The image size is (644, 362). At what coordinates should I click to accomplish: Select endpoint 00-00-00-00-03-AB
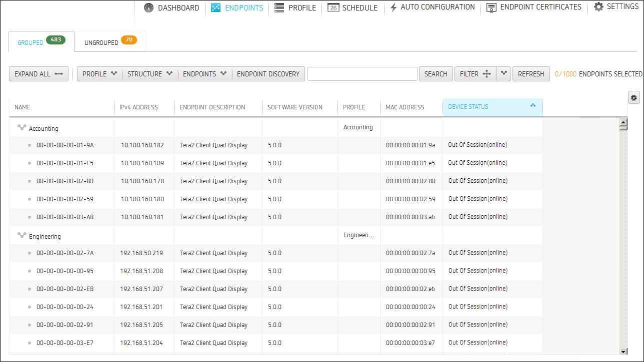(65, 217)
